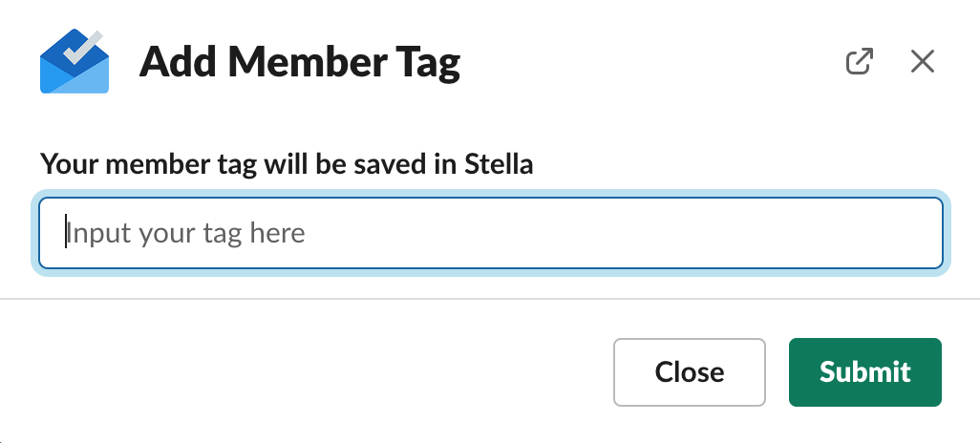Focus the member tag input box

point(491,233)
